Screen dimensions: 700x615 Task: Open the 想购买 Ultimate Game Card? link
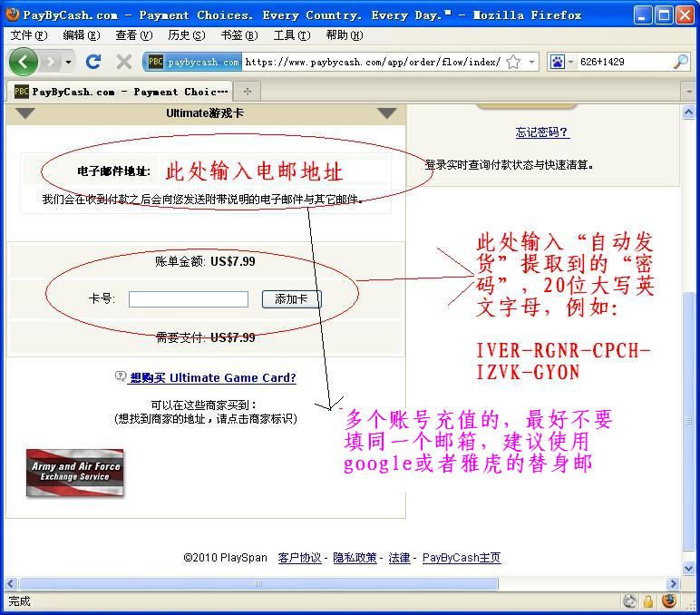212,378
